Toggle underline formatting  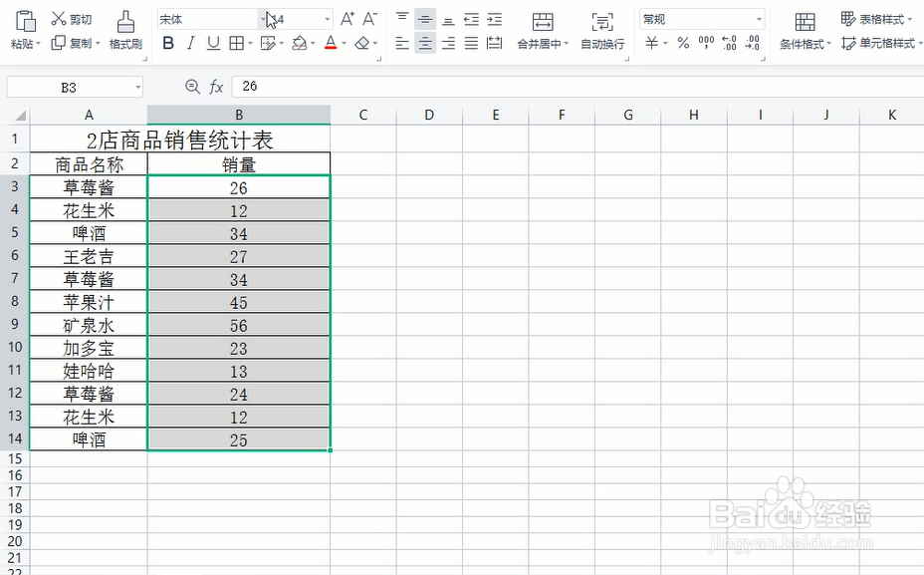pos(213,43)
